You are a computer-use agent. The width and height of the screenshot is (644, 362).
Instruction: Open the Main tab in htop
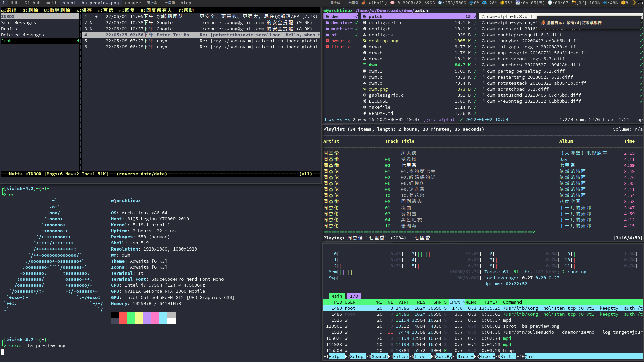337,296
